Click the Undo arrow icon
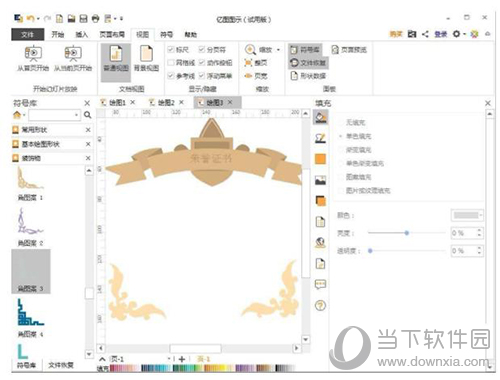This screenshot has height=380, width=500. 30,19
